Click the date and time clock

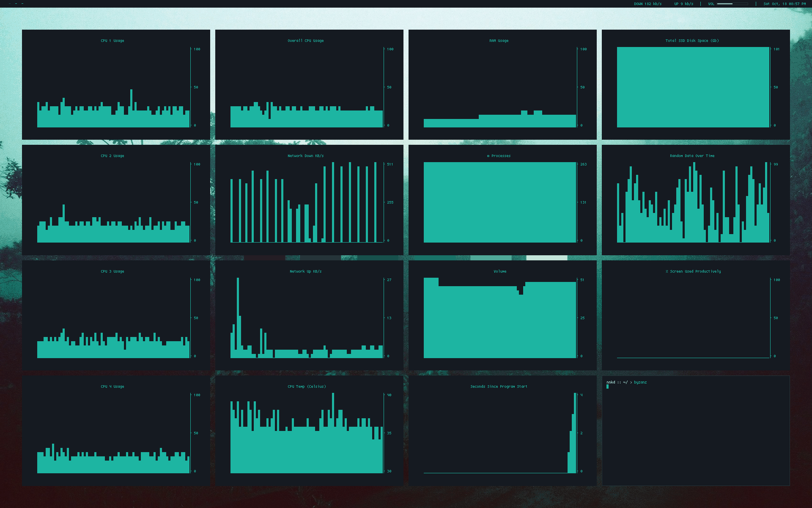(x=784, y=4)
